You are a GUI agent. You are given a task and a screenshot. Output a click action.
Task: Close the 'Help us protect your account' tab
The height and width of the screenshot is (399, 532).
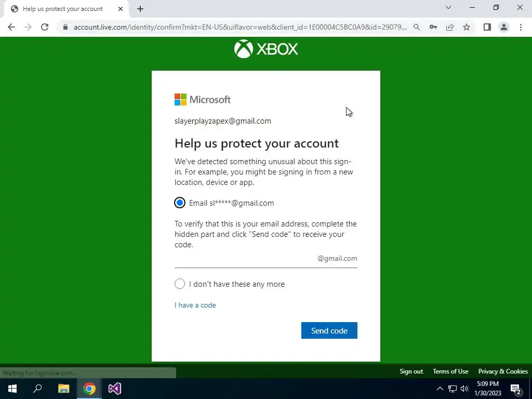pos(121,9)
